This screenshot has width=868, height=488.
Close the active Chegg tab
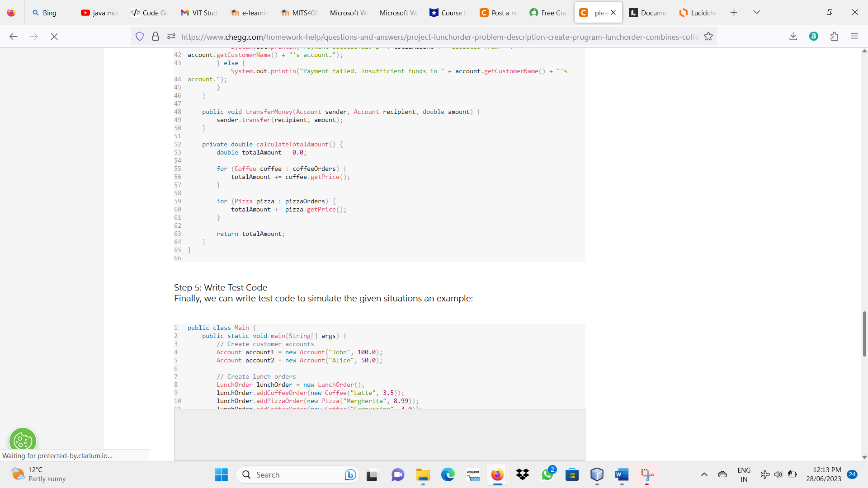(x=613, y=13)
